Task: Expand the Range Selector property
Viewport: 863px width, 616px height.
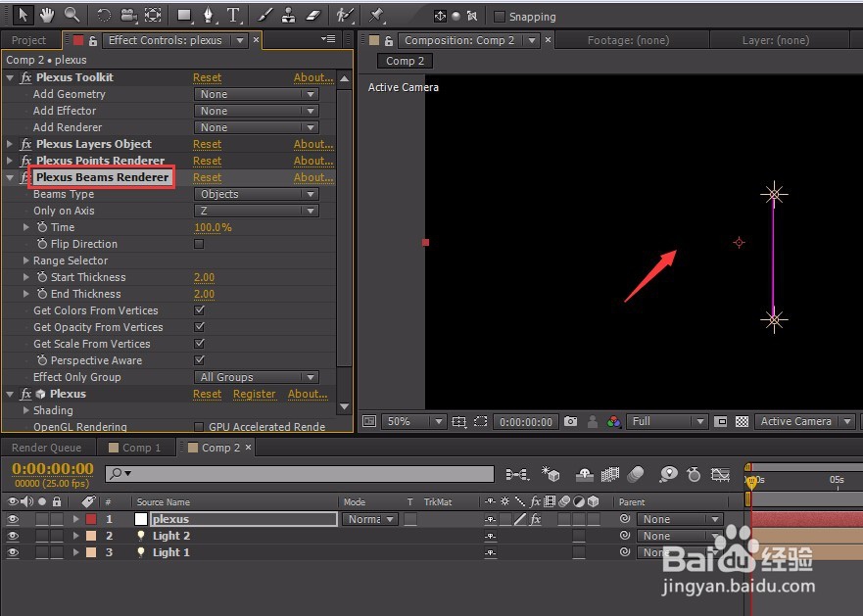Action: click(25, 261)
